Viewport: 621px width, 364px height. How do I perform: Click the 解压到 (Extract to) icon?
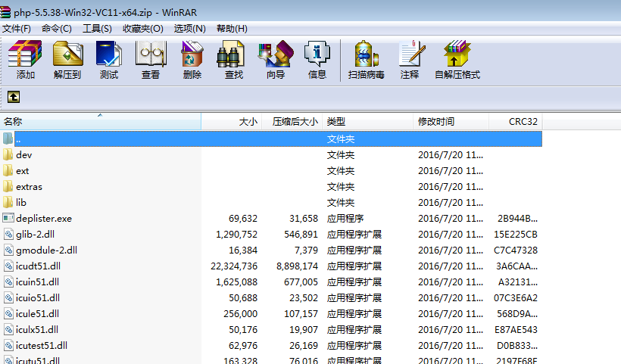click(x=67, y=59)
